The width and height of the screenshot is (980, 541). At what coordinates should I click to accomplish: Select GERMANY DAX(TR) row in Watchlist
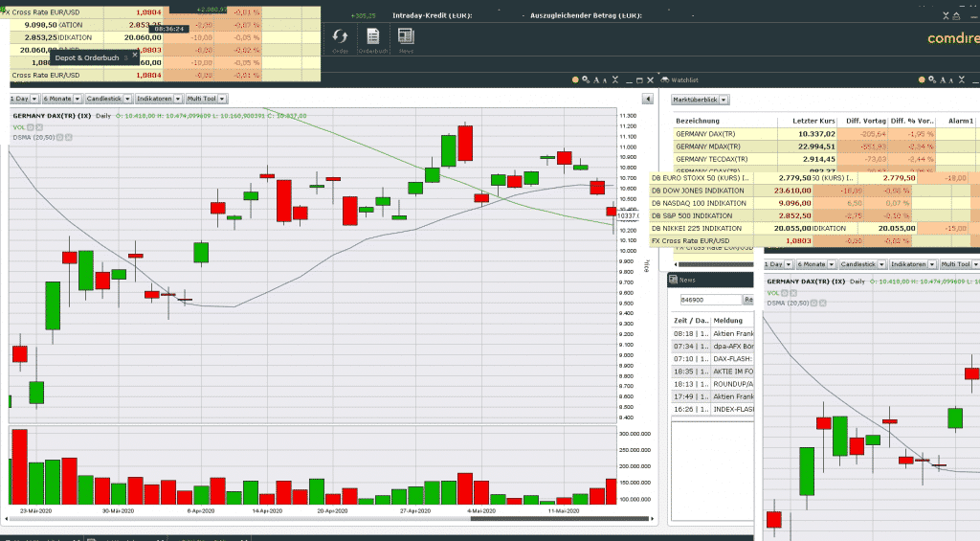click(x=824, y=134)
